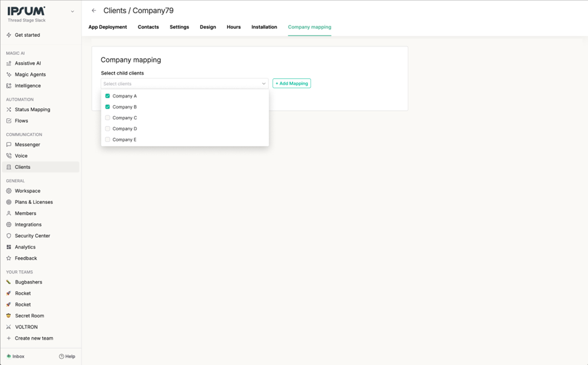Click the Integrations icon
This screenshot has height=365, width=588.
[x=8, y=224]
